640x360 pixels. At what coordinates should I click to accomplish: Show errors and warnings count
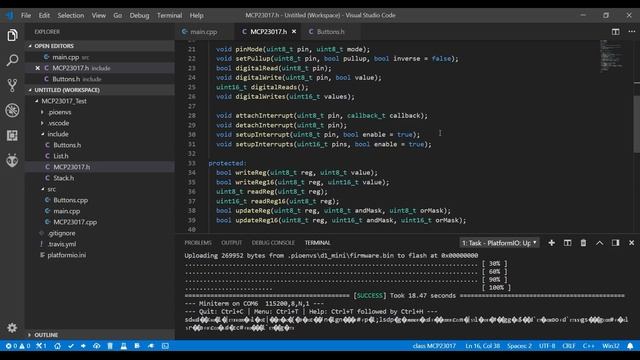tap(18, 346)
